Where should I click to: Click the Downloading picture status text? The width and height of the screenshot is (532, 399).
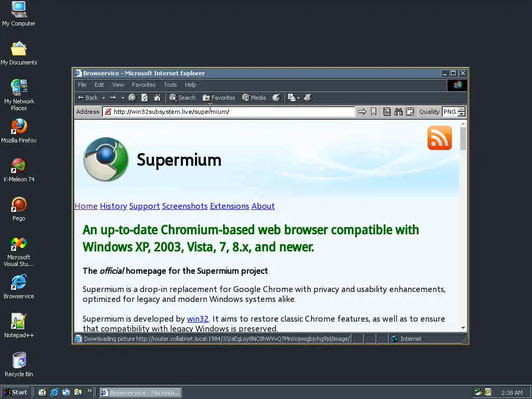pyautogui.click(x=217, y=339)
